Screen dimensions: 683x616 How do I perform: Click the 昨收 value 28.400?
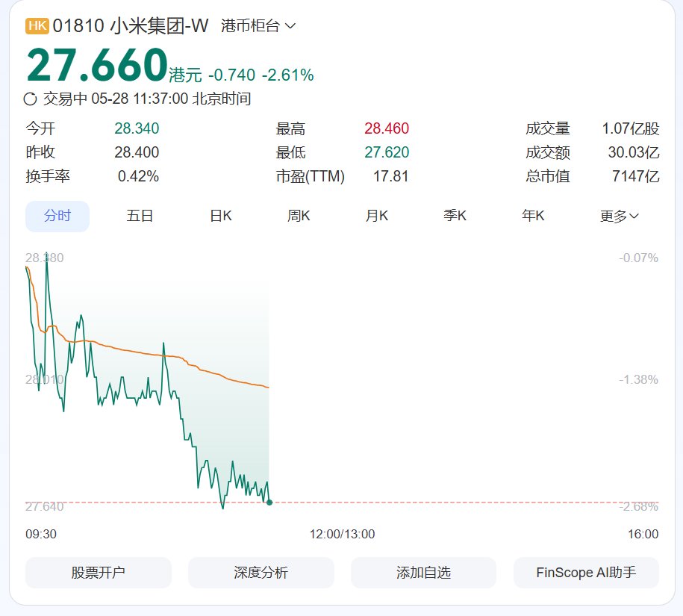[137, 152]
